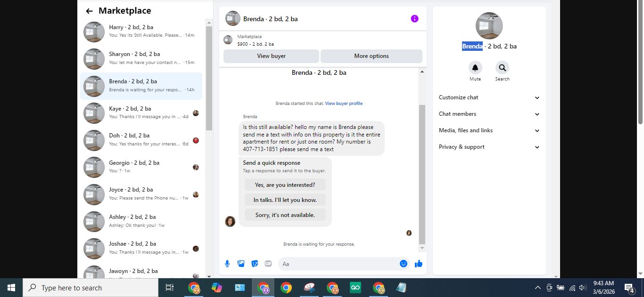Send quick reply 'In talks. I'll let you know.'
This screenshot has height=297, width=644.
285,200
